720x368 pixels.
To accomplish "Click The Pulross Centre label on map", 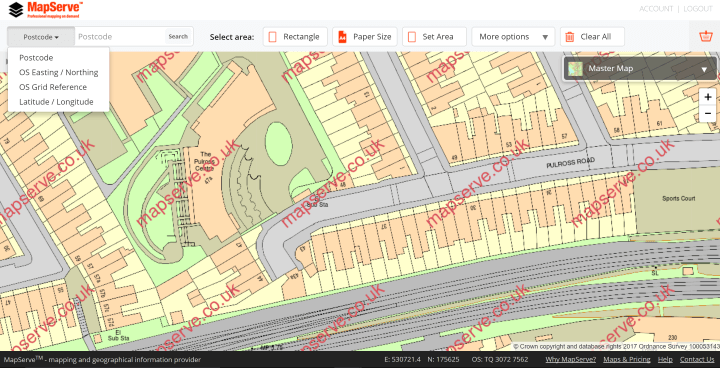I will click(205, 161).
